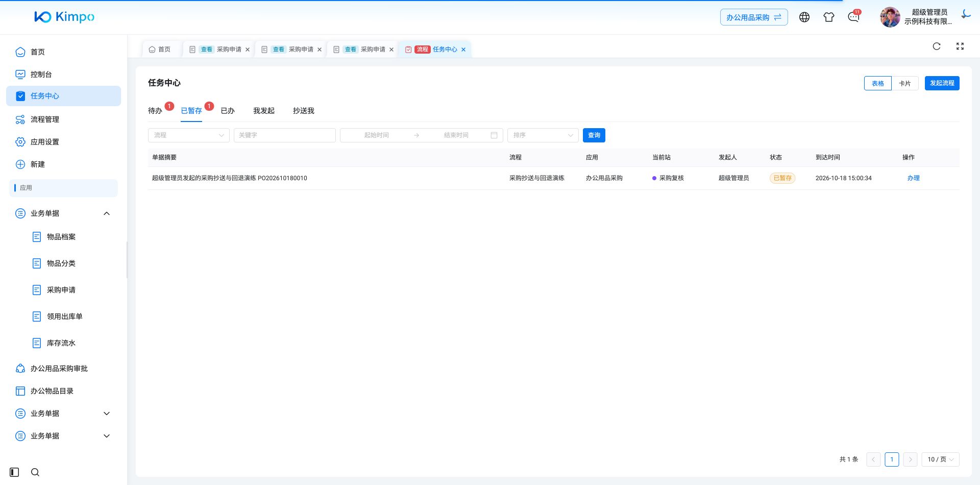Screen dimensions: 980x485
Task: Go to 首页 in the sidebar
Action: click(63, 52)
